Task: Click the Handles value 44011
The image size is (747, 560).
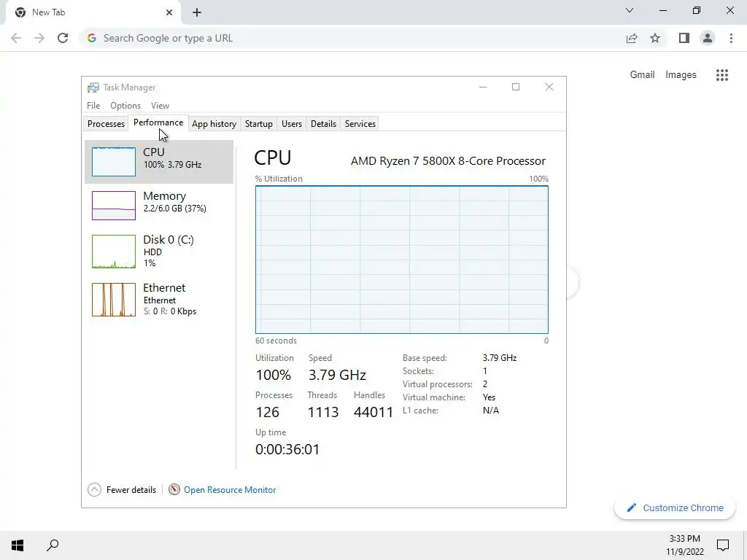Action: [373, 412]
